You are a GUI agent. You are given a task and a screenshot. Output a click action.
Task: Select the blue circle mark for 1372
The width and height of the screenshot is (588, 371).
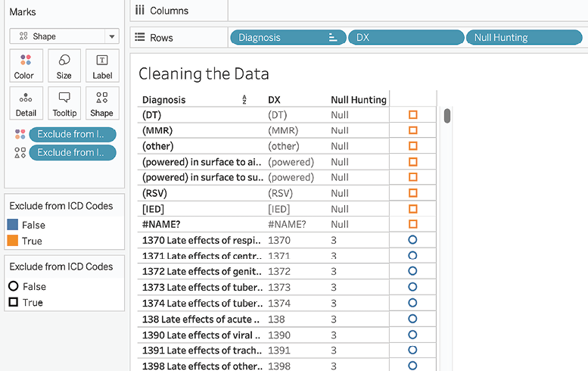(412, 271)
